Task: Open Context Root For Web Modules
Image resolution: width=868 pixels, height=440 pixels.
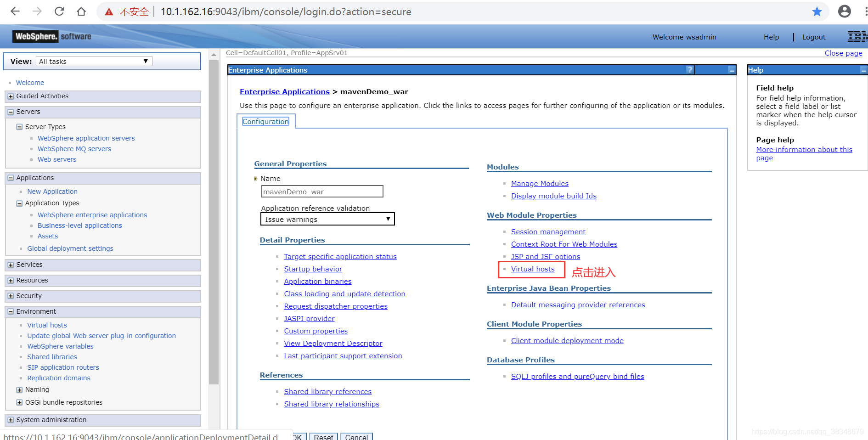Action: click(564, 244)
